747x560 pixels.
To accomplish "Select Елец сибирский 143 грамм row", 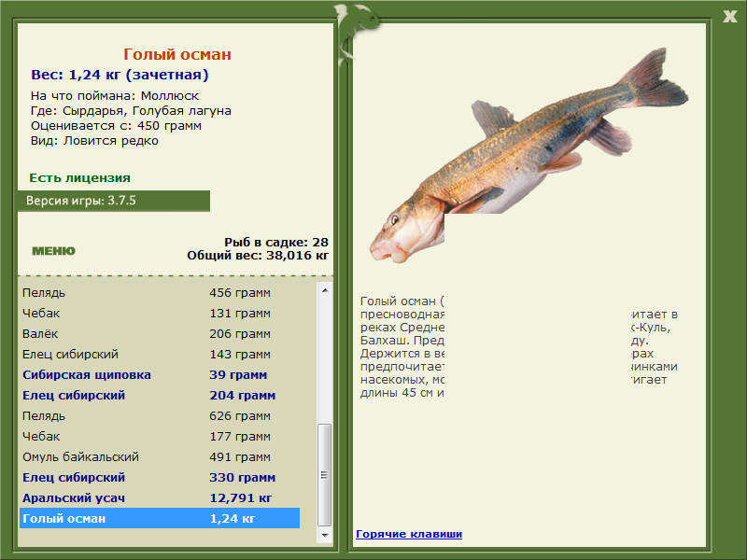I will click(x=160, y=355).
